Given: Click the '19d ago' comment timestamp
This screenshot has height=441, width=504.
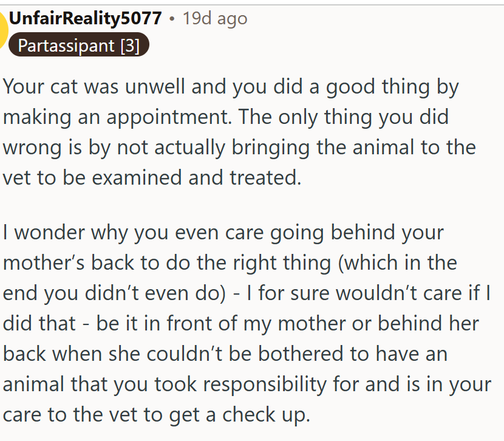Looking at the screenshot, I should tap(215, 18).
